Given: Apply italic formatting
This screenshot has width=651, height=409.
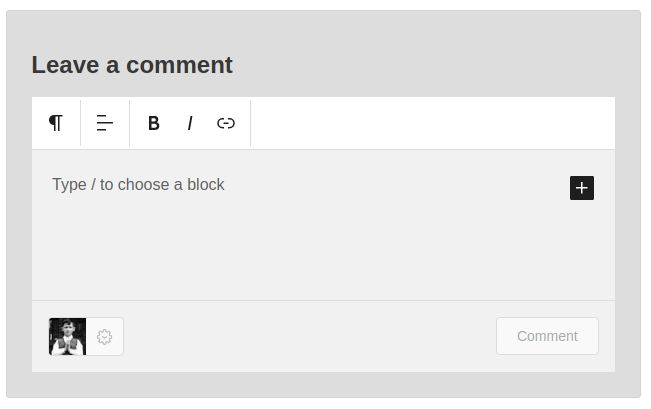Looking at the screenshot, I should coord(189,123).
